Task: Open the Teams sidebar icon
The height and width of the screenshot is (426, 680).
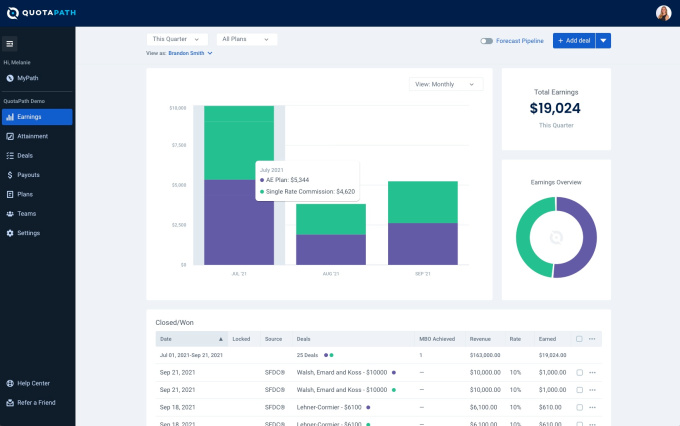Action: point(10,214)
